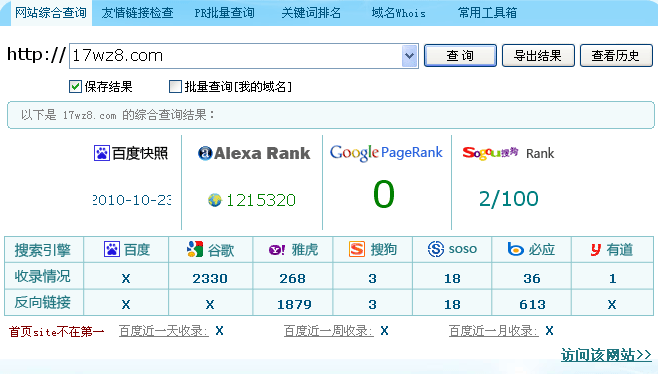Click the Sogou icon beside 搜狗
The image size is (658, 374).
point(357,249)
